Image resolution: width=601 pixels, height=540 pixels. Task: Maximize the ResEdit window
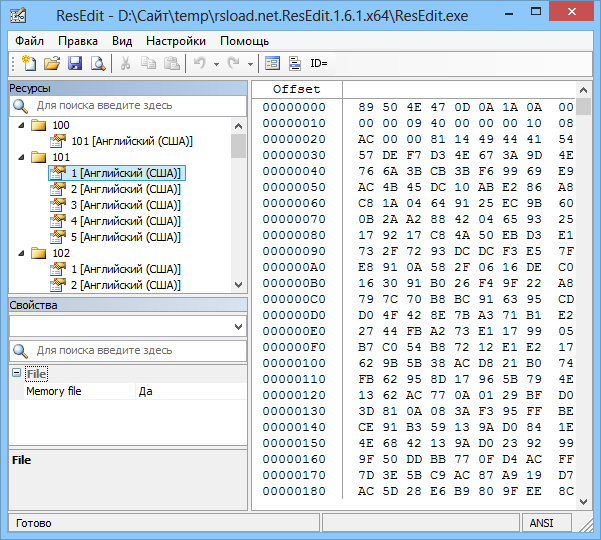point(536,12)
